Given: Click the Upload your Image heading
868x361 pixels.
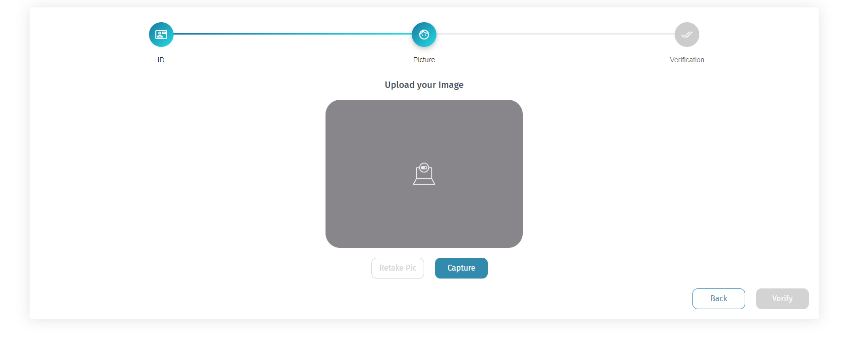Looking at the screenshot, I should point(424,85).
